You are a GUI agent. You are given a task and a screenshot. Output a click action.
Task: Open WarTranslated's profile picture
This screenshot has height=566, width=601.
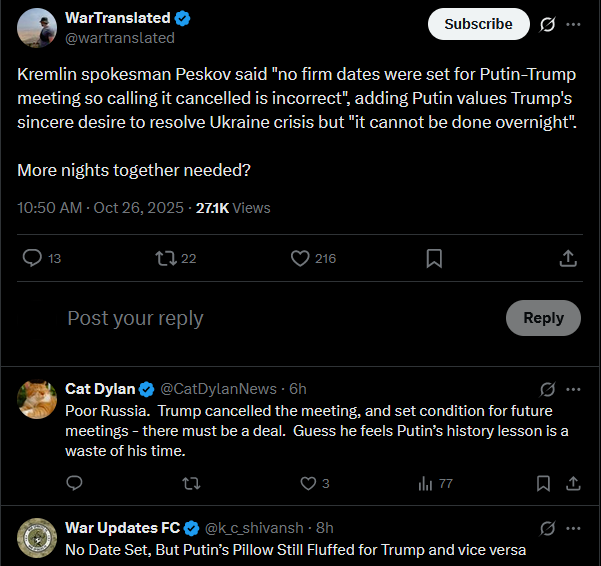37,28
